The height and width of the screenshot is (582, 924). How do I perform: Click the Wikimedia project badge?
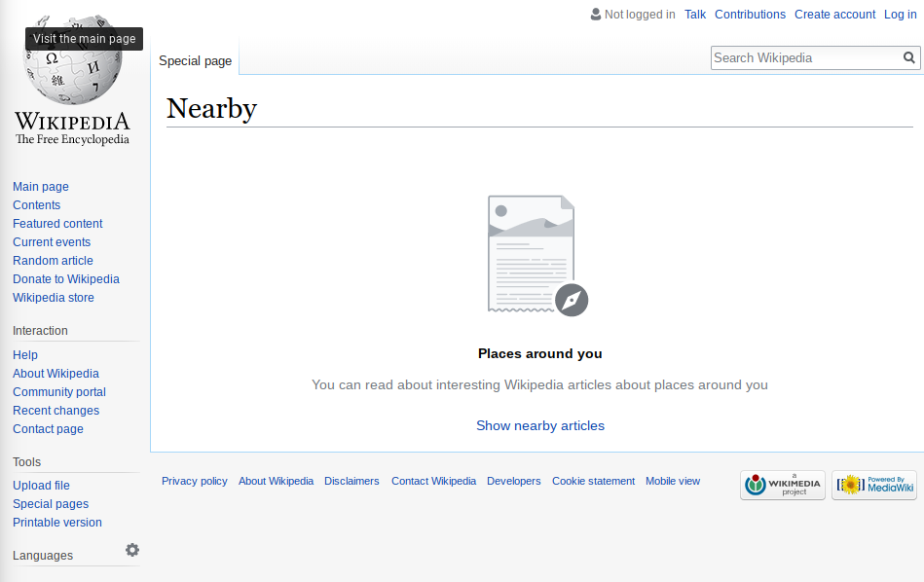click(x=782, y=485)
